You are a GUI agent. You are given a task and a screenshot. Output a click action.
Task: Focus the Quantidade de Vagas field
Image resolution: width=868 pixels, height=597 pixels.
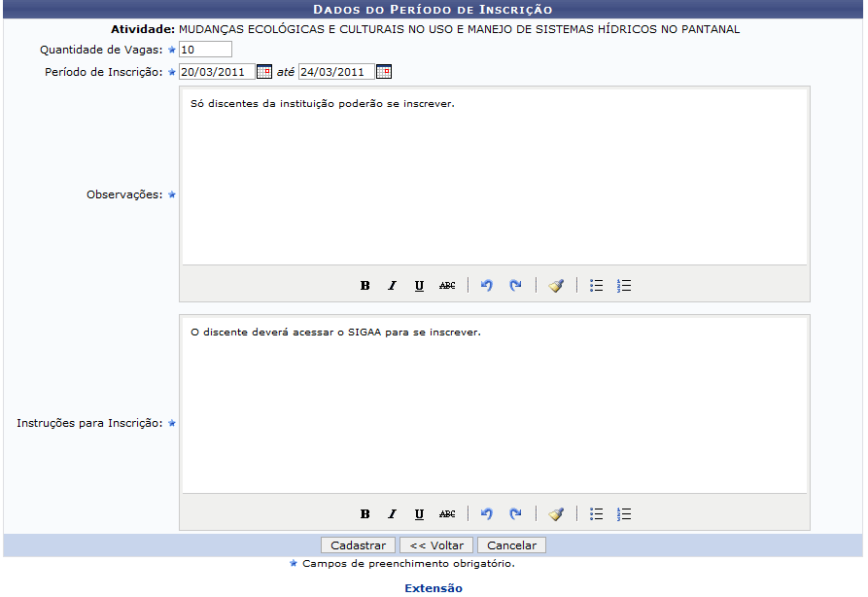(205, 50)
